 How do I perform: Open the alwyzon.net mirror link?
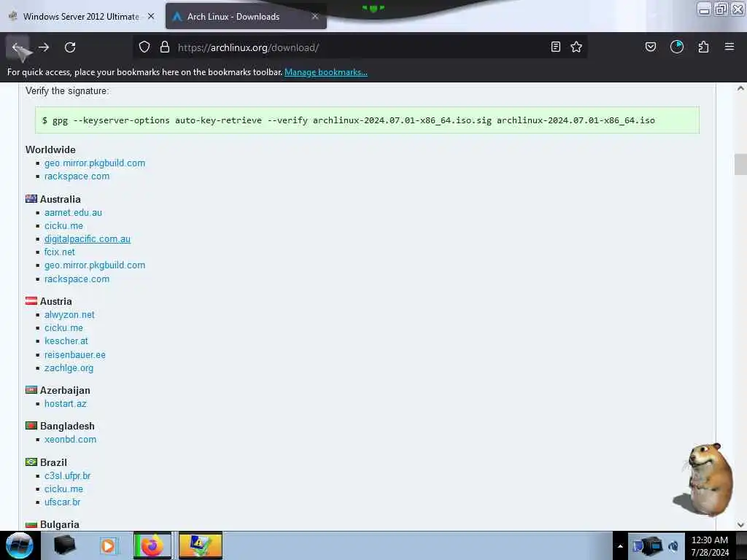click(69, 315)
